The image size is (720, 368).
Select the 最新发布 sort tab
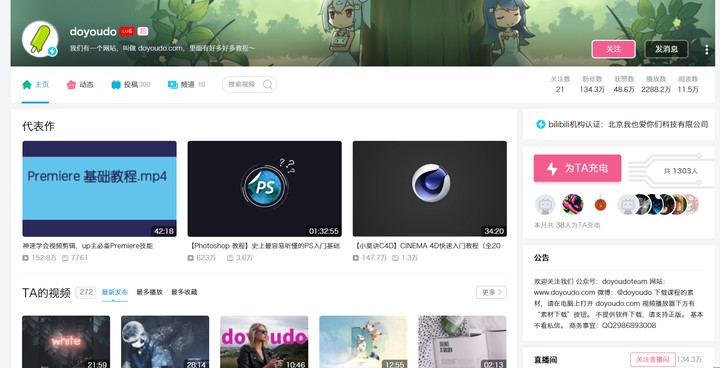(x=115, y=292)
